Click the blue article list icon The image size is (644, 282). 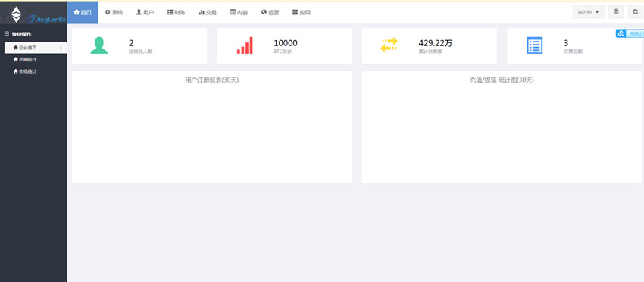pos(534,45)
